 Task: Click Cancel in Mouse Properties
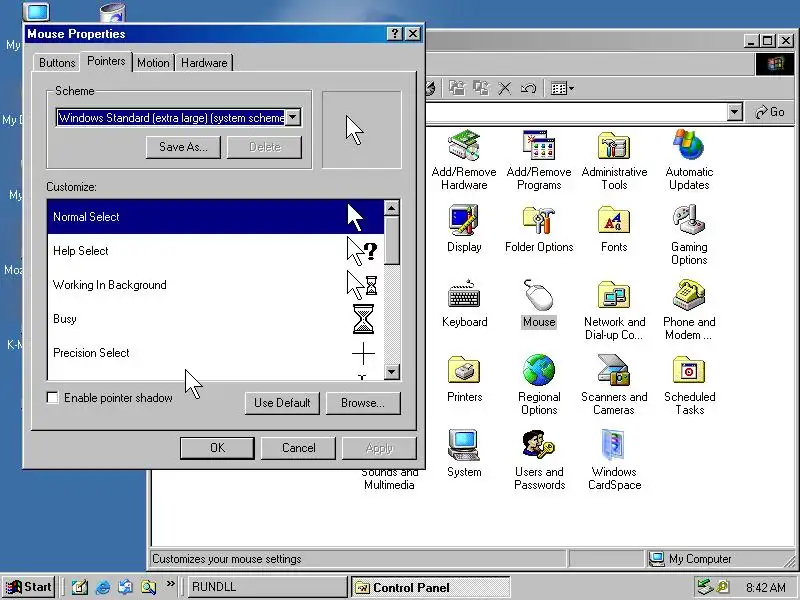pos(298,447)
